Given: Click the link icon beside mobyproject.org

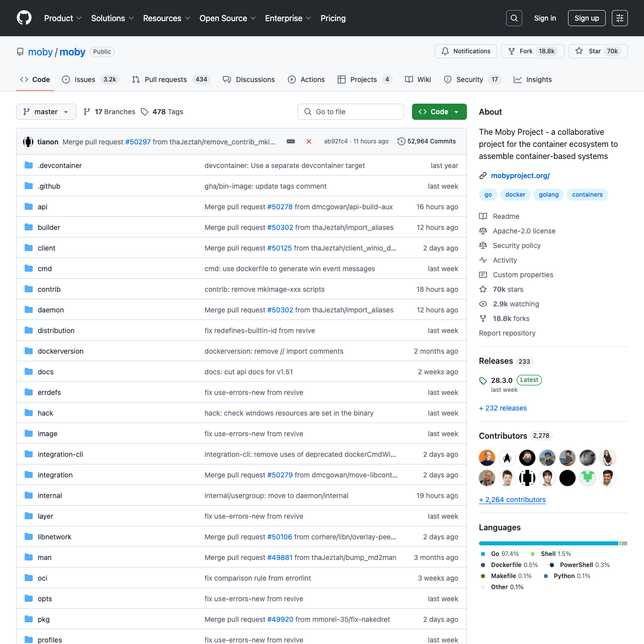Looking at the screenshot, I should [483, 176].
